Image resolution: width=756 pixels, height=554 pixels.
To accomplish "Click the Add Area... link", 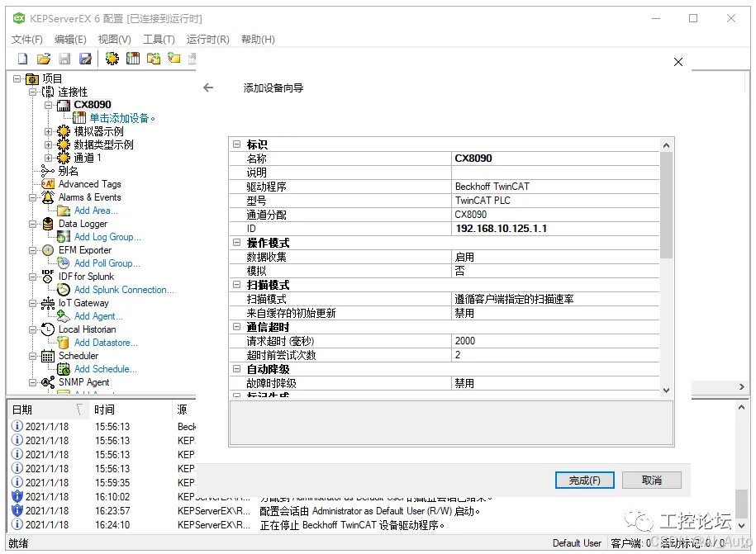I will point(96,211).
